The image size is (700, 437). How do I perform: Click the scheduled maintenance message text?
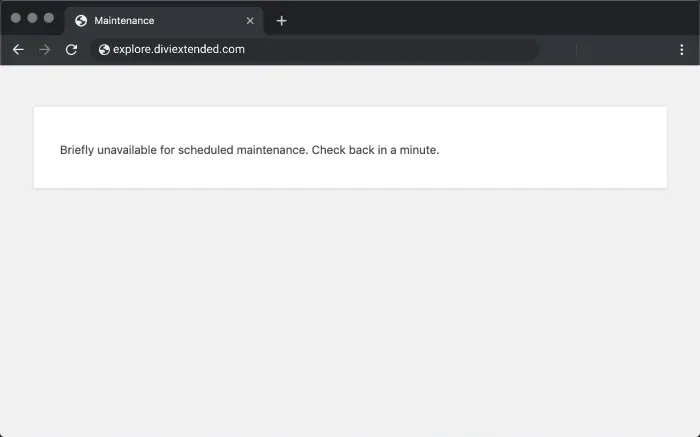250,150
